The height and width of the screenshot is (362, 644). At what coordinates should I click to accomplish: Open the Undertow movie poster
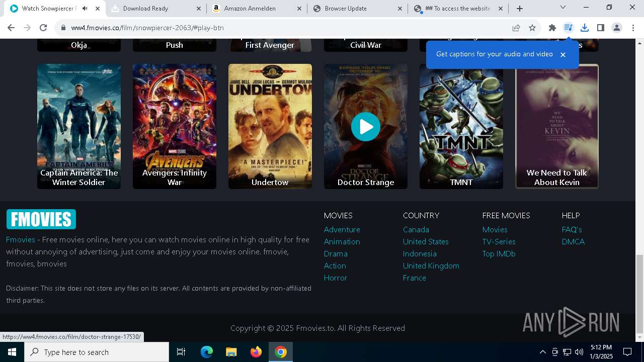tap(270, 126)
